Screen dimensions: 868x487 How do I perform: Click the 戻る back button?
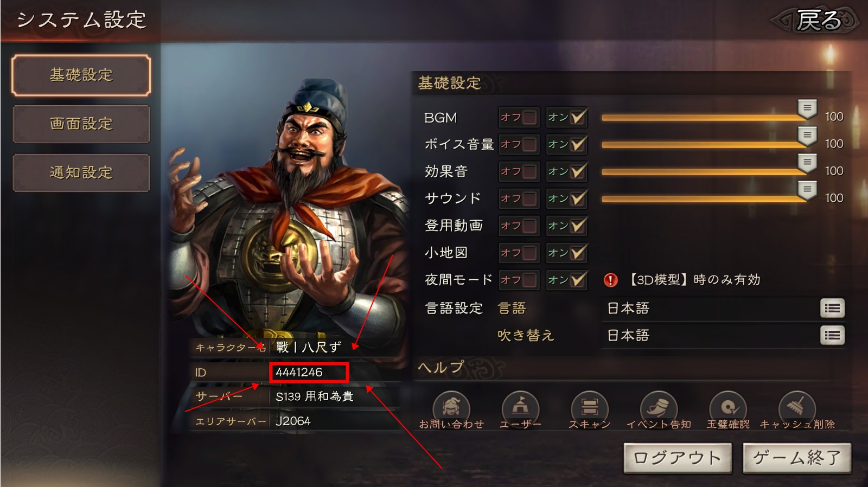coord(816,21)
